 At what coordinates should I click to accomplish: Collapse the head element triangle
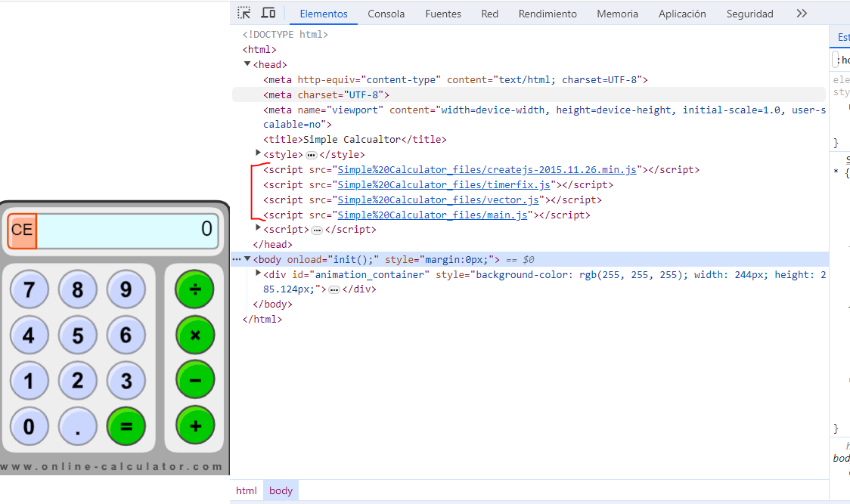point(247,64)
